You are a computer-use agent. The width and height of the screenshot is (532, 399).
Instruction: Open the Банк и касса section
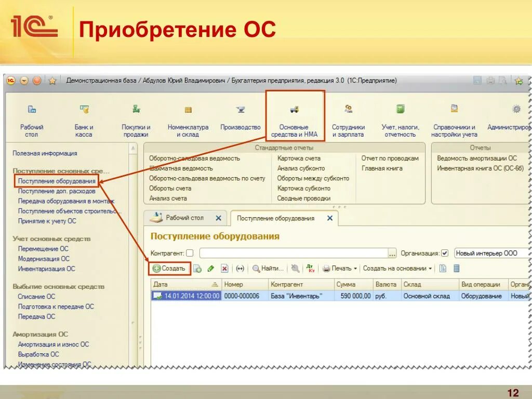pyautogui.click(x=84, y=121)
